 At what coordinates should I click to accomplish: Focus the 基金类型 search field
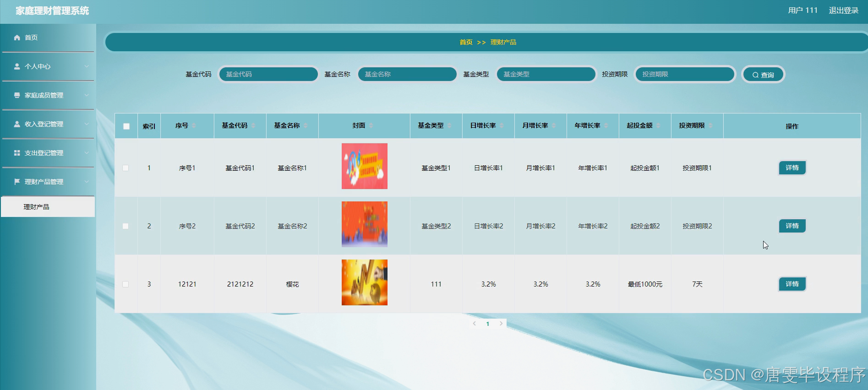click(x=546, y=74)
